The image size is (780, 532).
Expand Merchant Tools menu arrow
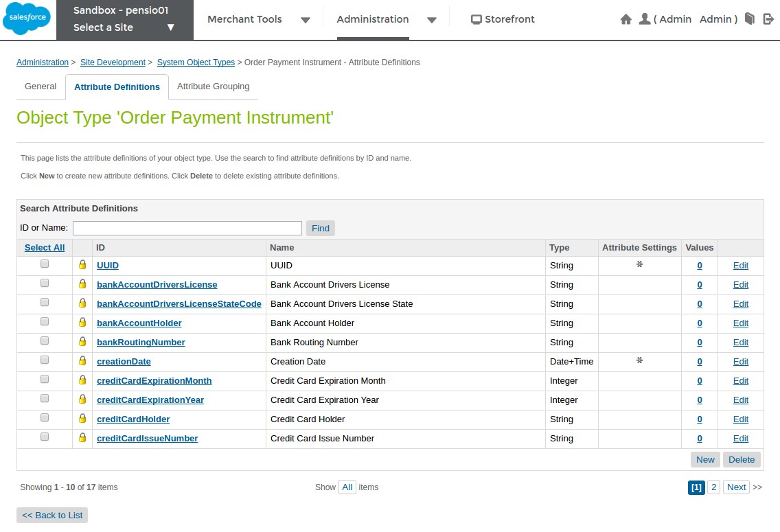306,21
